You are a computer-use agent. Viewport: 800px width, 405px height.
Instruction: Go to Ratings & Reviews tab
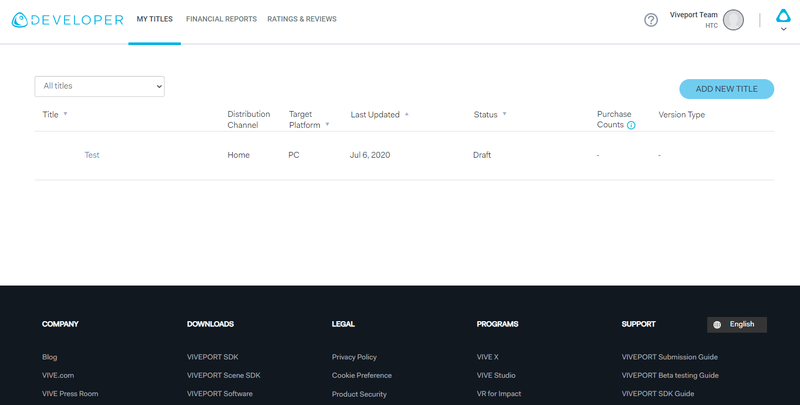(x=302, y=19)
